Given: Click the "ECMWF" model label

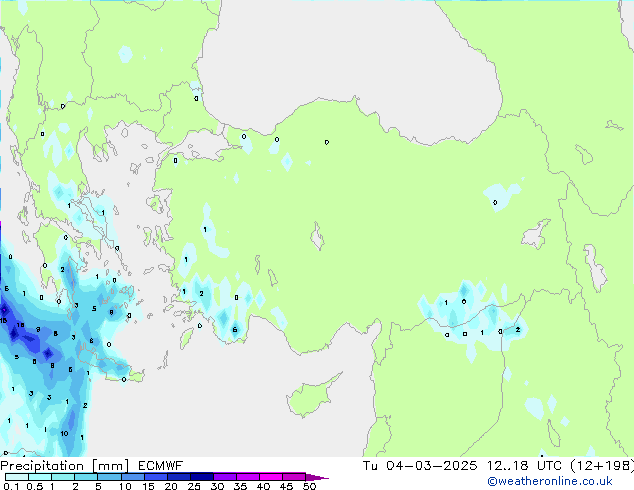Looking at the screenshot, I should pyautogui.click(x=161, y=466).
